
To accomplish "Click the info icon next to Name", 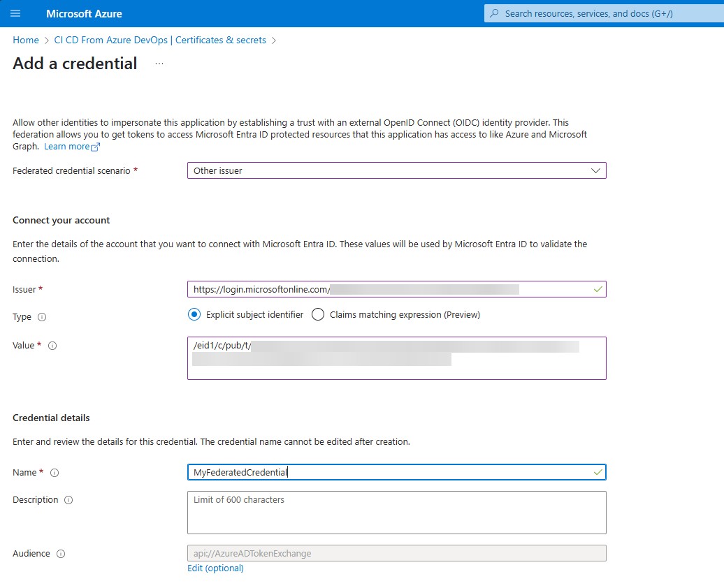I will (x=55, y=473).
